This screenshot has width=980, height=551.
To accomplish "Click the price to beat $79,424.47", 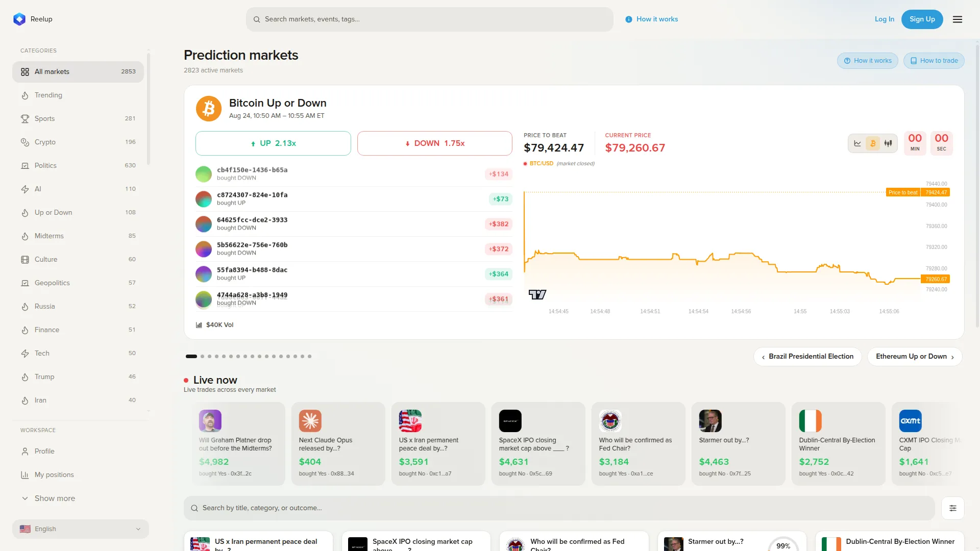I will pos(554,148).
